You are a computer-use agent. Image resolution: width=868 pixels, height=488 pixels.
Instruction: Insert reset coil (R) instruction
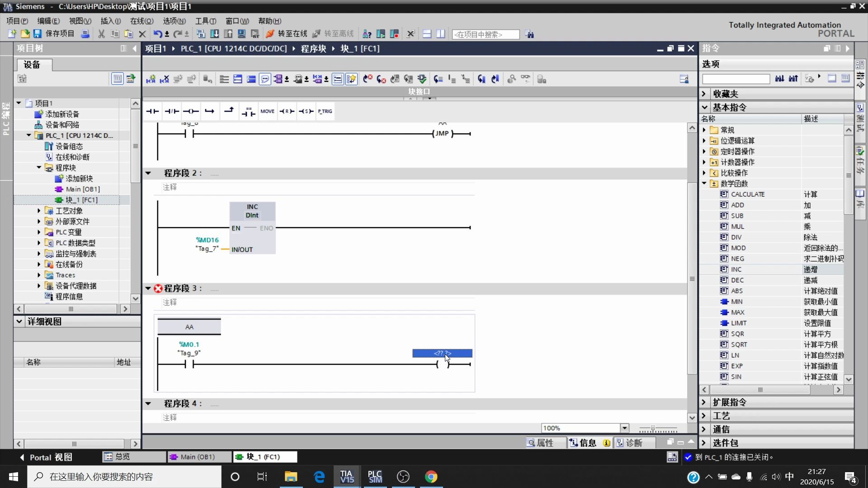pyautogui.click(x=287, y=111)
